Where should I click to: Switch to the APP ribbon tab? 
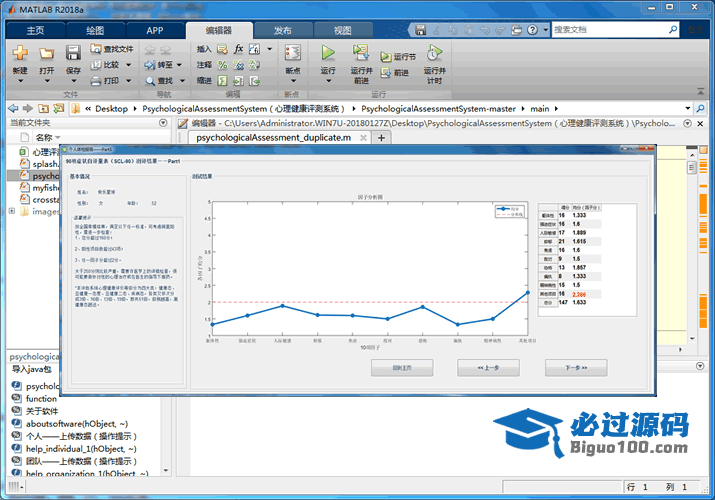click(x=155, y=30)
